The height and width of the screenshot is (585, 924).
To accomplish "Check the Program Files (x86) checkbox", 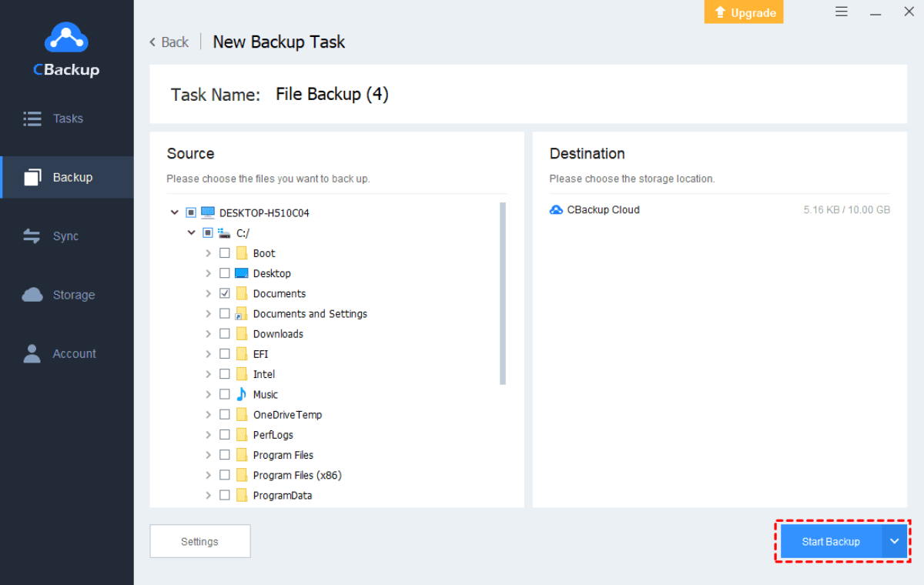I will (225, 475).
